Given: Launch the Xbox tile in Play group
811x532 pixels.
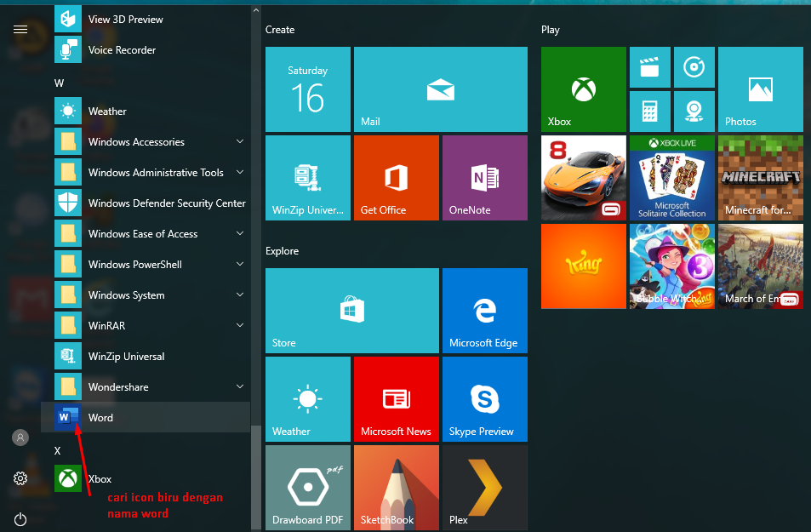Looking at the screenshot, I should pyautogui.click(x=583, y=89).
